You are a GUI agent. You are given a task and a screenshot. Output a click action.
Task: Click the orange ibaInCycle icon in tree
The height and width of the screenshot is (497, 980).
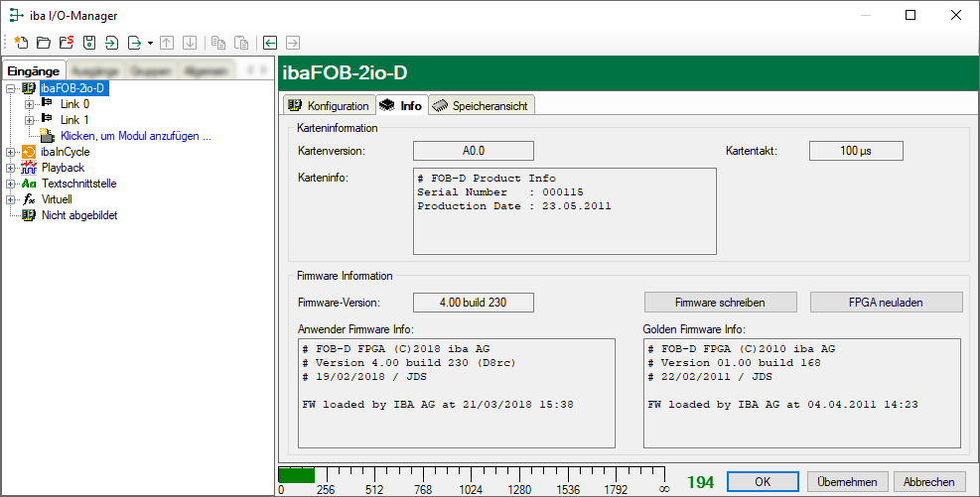(29, 152)
